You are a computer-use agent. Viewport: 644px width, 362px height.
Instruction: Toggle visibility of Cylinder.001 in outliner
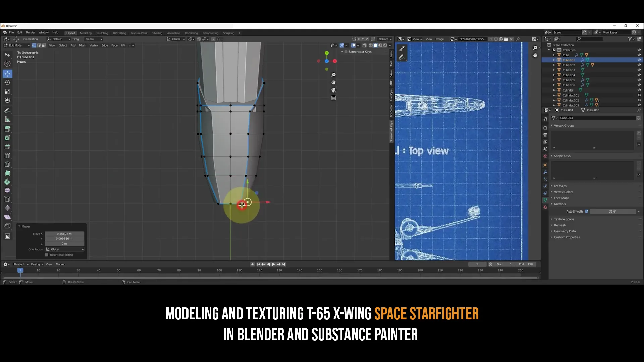[639, 95]
